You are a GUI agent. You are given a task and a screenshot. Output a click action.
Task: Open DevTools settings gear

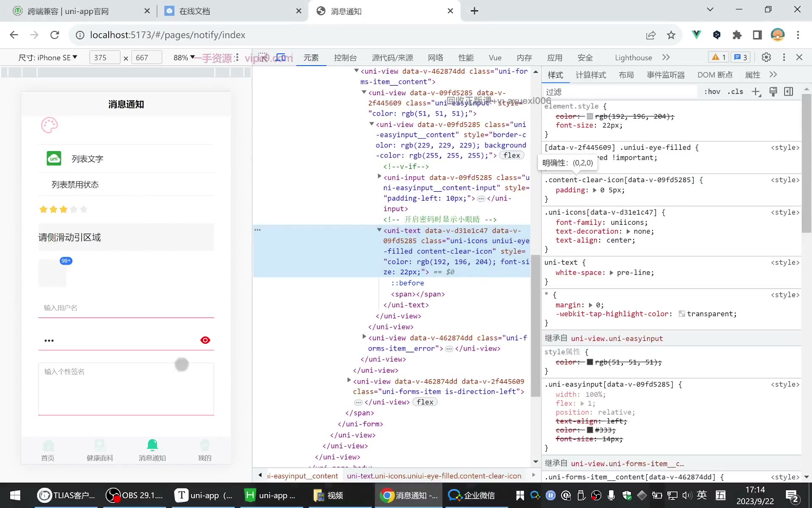tap(766, 57)
